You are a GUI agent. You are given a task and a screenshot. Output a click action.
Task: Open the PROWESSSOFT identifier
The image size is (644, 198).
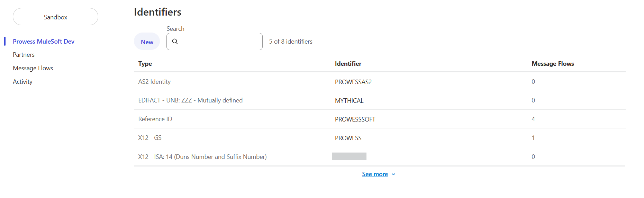[355, 119]
